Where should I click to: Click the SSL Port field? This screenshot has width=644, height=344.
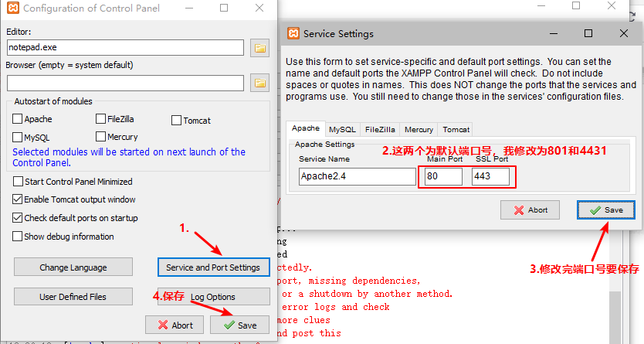(x=490, y=176)
